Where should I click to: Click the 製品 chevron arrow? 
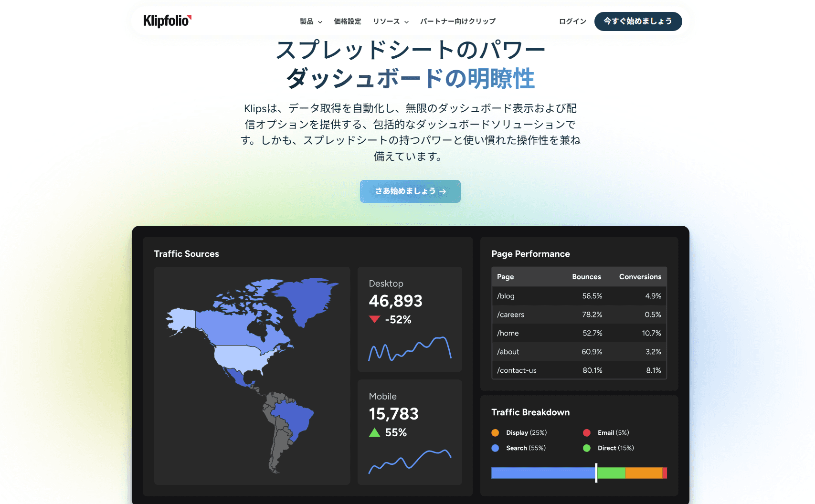pyautogui.click(x=320, y=22)
